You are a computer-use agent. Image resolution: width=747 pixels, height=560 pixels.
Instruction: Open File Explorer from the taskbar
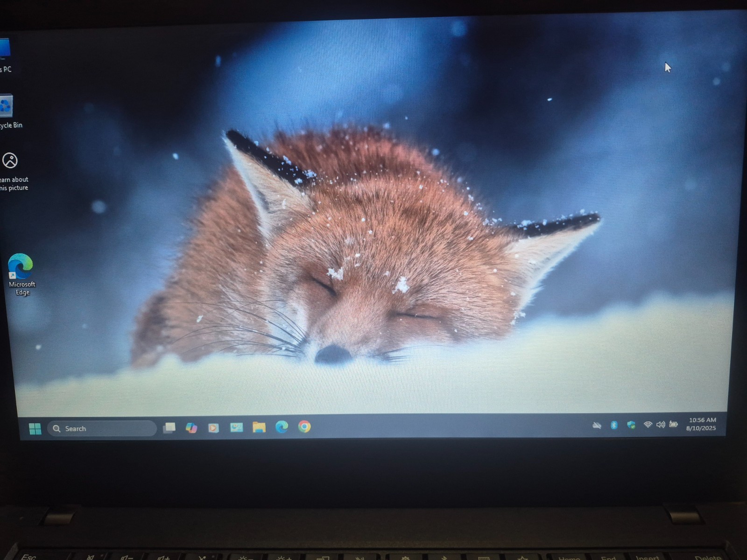point(259,427)
